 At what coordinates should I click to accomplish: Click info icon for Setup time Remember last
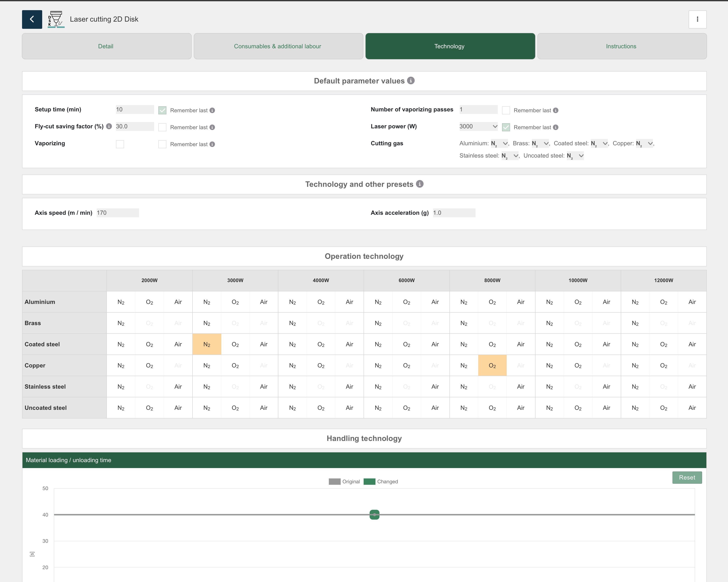(x=212, y=110)
